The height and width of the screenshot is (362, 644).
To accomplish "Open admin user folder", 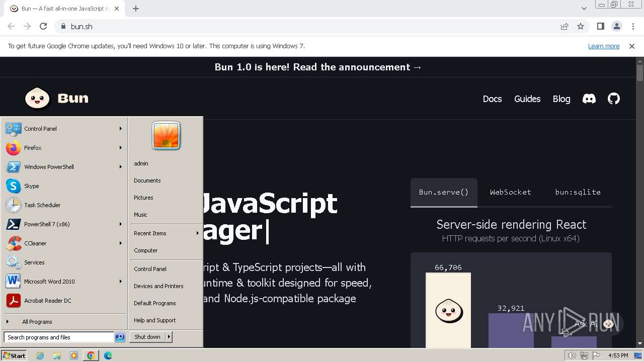I will pyautogui.click(x=166, y=163).
